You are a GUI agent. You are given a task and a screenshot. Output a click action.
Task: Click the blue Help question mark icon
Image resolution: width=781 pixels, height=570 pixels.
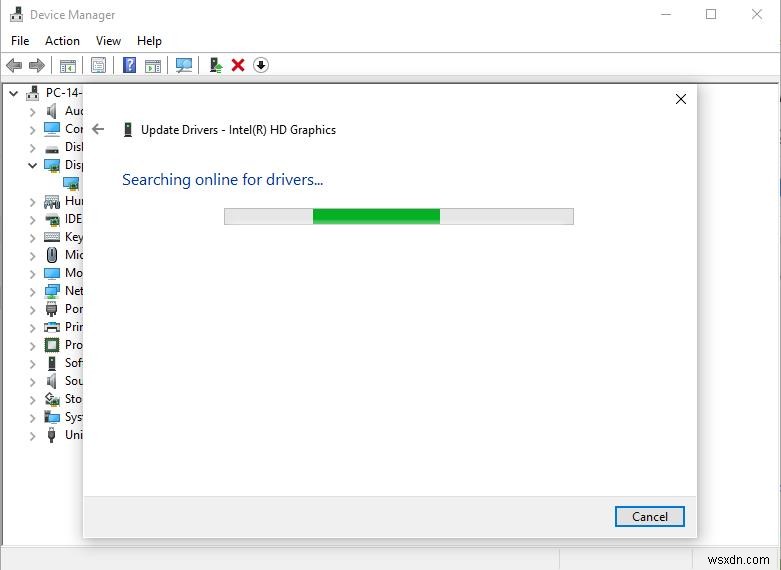[129, 65]
